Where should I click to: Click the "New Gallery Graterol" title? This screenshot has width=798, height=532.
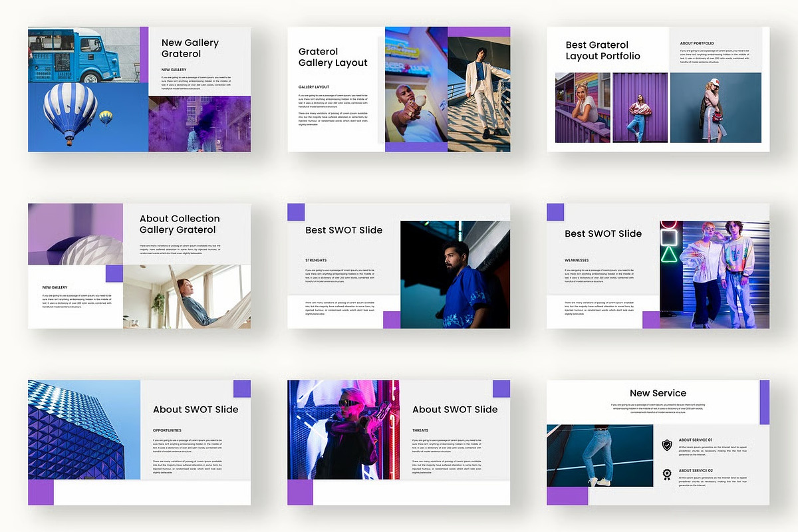[x=190, y=48]
